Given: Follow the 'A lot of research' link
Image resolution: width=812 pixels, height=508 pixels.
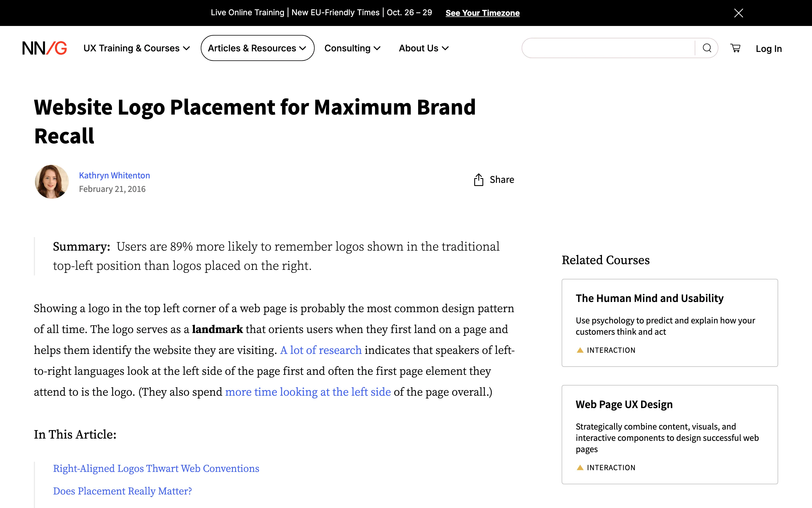Looking at the screenshot, I should coord(321,350).
